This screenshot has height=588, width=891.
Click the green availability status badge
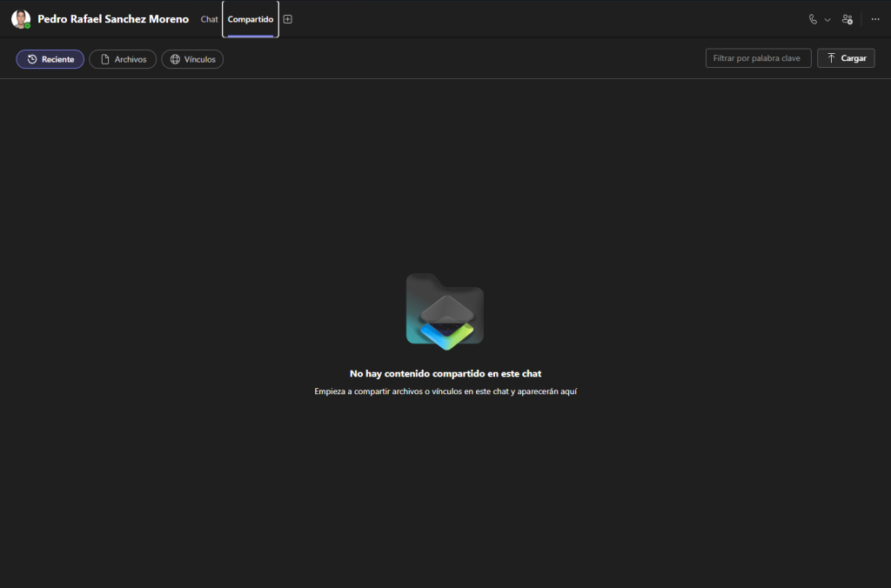pos(28,26)
